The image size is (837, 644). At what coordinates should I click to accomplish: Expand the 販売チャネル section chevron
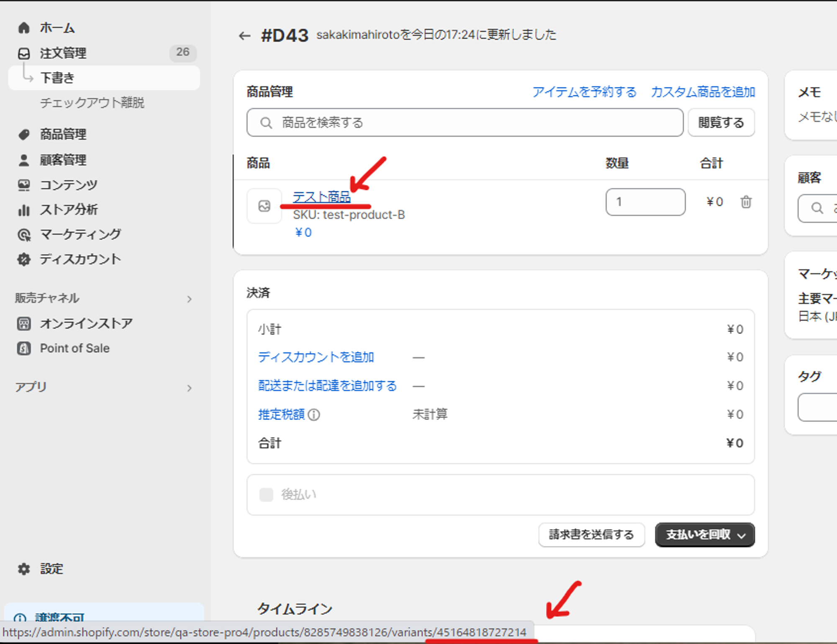point(189,299)
